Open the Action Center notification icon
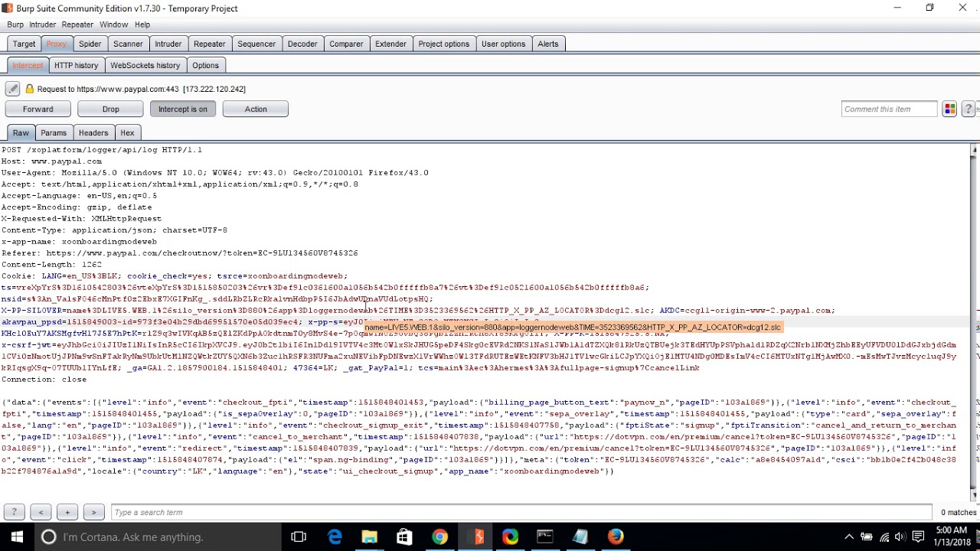980x551 pixels. click(x=918, y=536)
